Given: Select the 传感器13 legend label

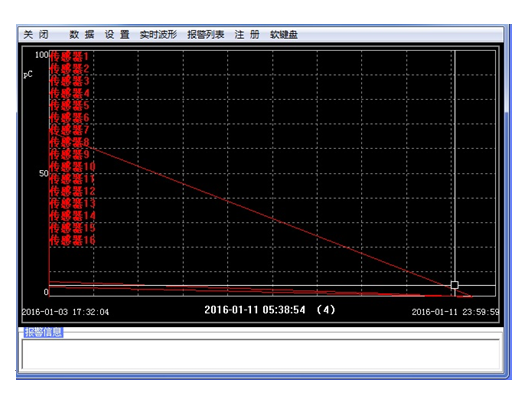Looking at the screenshot, I should pyautogui.click(x=73, y=203).
